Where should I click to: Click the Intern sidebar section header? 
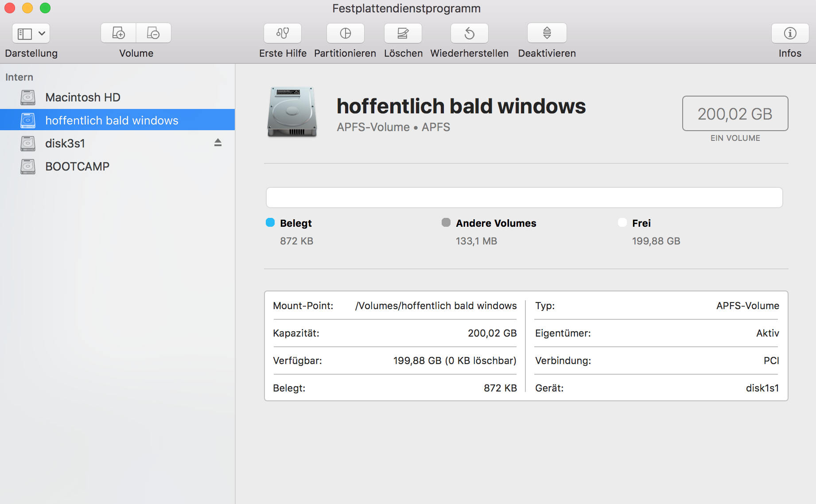point(19,77)
